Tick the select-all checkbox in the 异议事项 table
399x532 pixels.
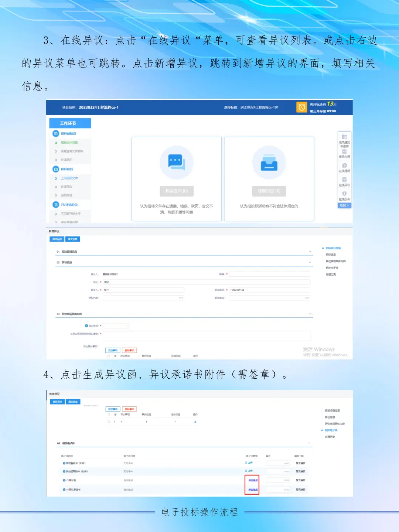click(108, 415)
